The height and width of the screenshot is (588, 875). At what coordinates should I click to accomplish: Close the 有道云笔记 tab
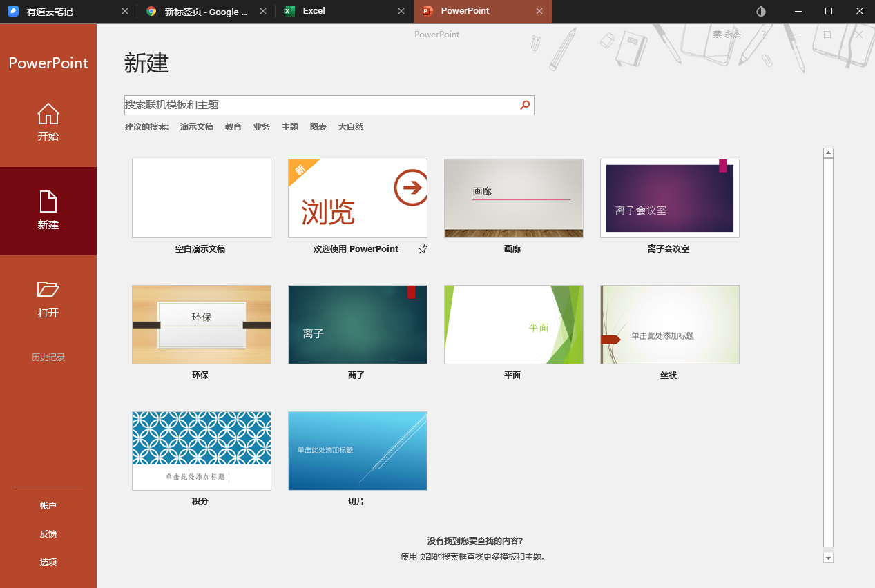125,11
